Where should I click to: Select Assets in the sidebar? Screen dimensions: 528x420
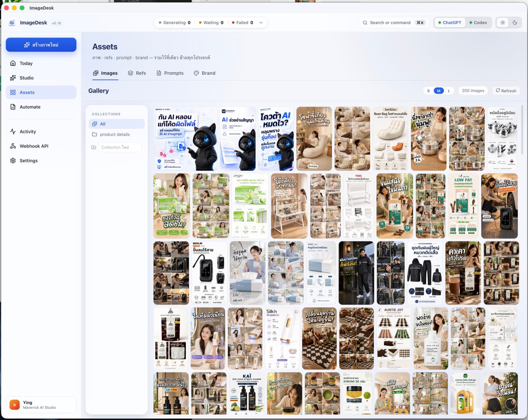(x=41, y=92)
